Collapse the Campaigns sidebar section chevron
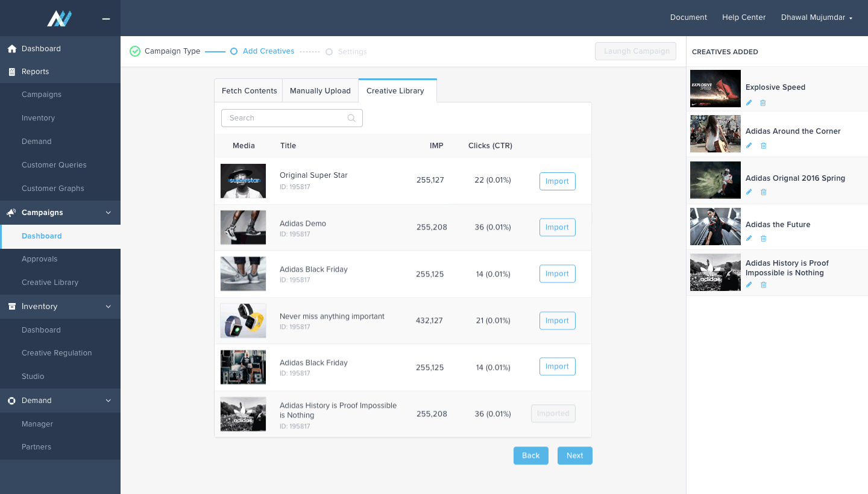The height and width of the screenshot is (494, 868). pos(108,213)
